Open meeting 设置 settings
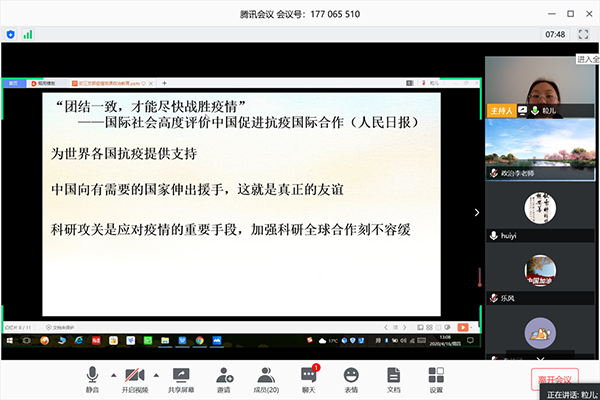This screenshot has width=600, height=400. pos(436,379)
